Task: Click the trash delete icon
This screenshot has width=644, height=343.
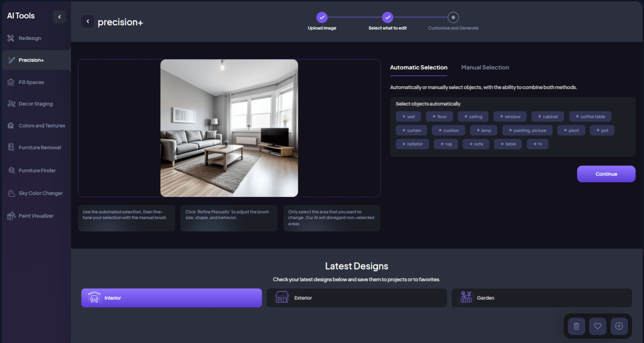Action: point(576,326)
